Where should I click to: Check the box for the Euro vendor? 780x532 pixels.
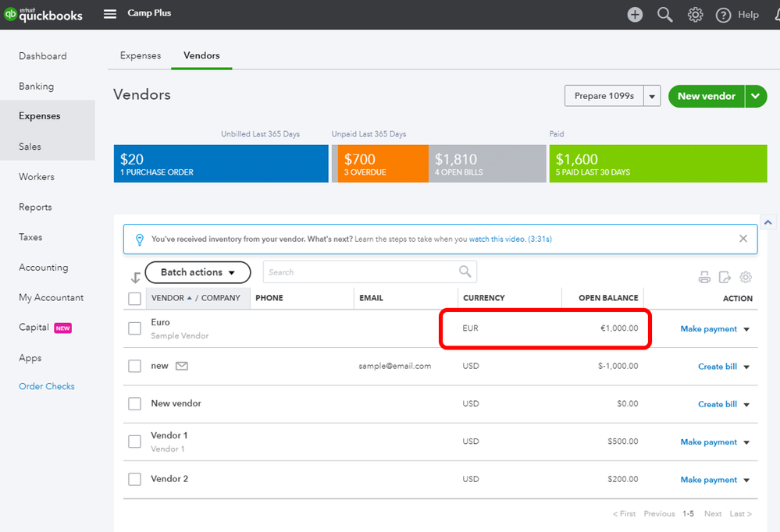(135, 328)
